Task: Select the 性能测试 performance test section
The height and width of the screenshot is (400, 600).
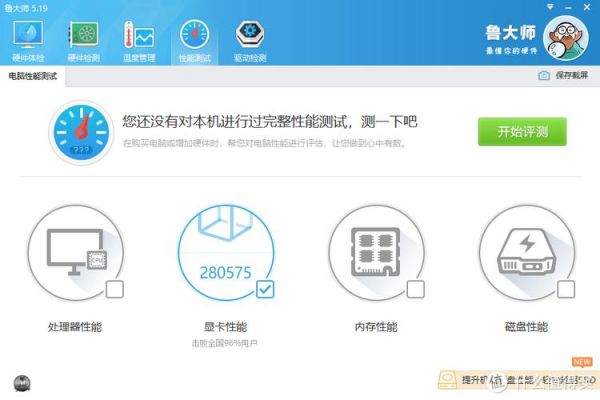Action: [x=194, y=41]
